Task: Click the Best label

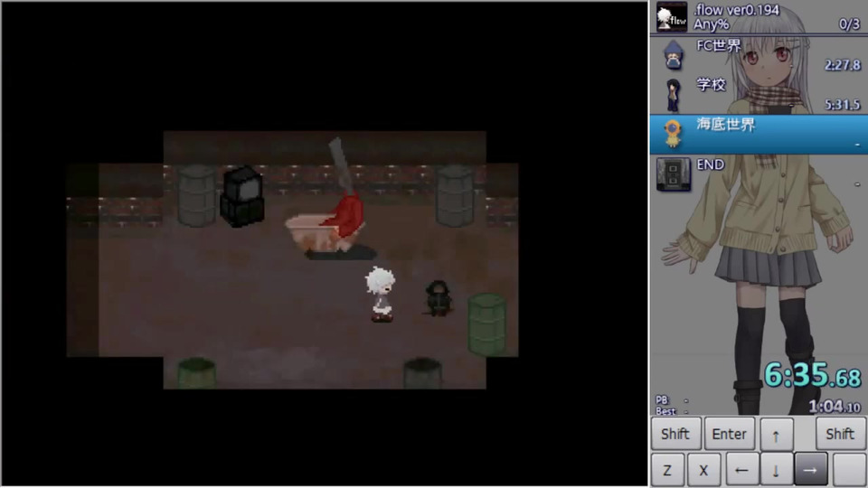Action: pyautogui.click(x=665, y=411)
